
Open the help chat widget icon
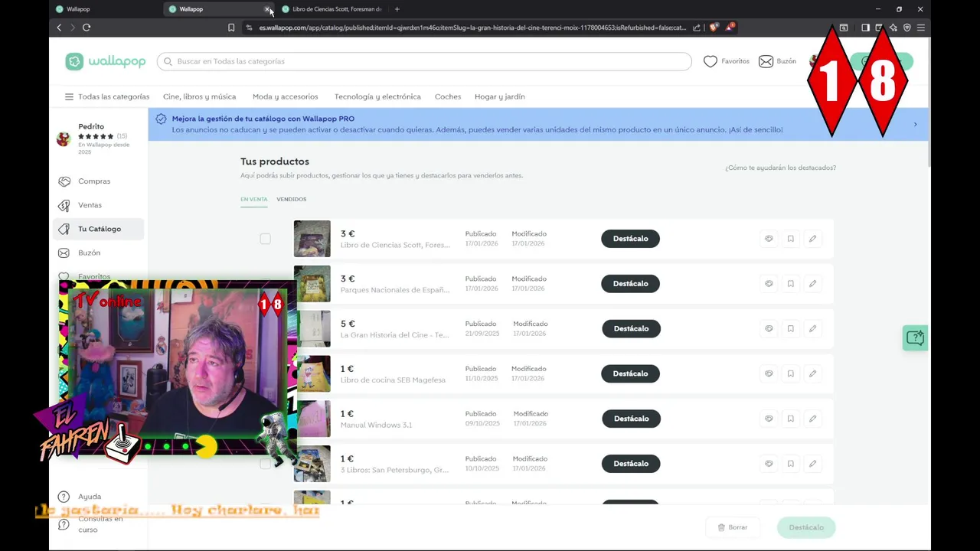(915, 337)
